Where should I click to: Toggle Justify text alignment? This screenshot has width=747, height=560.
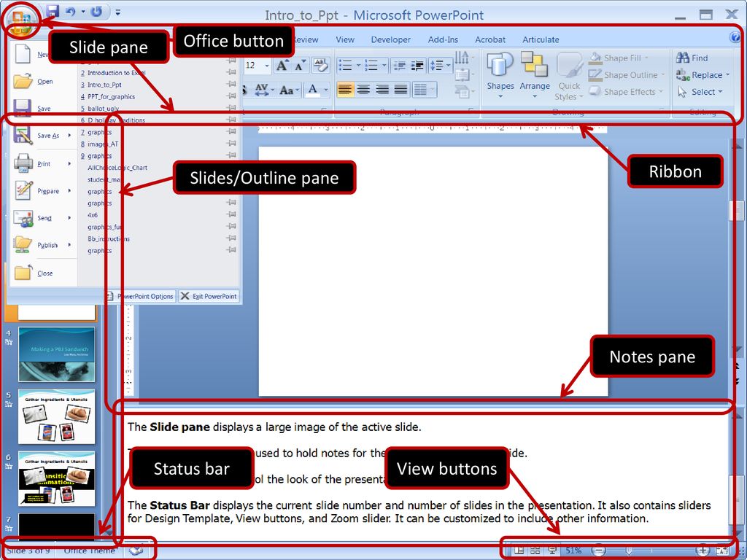coord(400,89)
